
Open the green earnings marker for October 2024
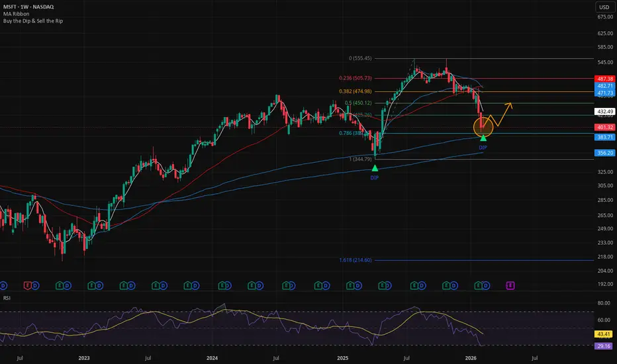click(x=318, y=285)
